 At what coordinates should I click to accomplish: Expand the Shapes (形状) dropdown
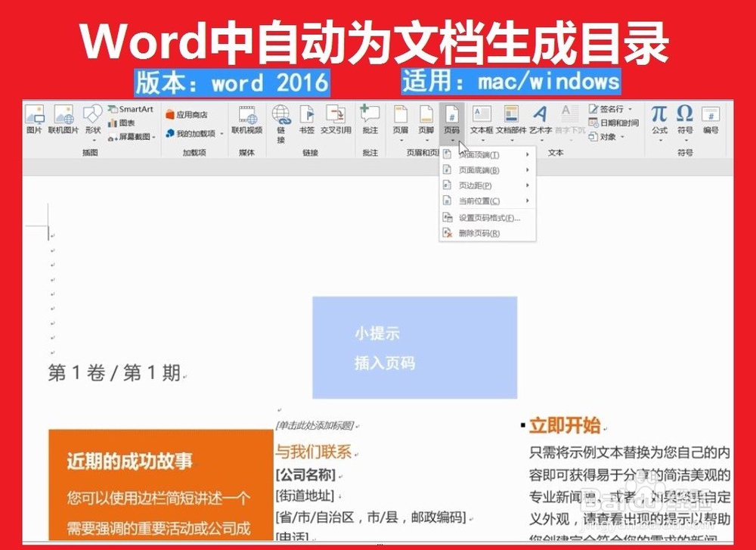(x=92, y=138)
